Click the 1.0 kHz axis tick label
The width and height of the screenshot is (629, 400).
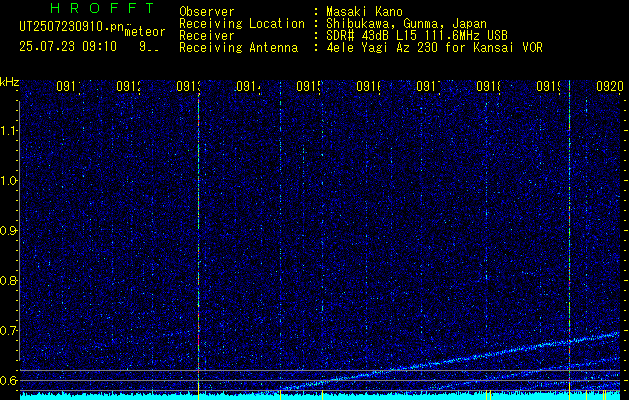click(x=9, y=181)
